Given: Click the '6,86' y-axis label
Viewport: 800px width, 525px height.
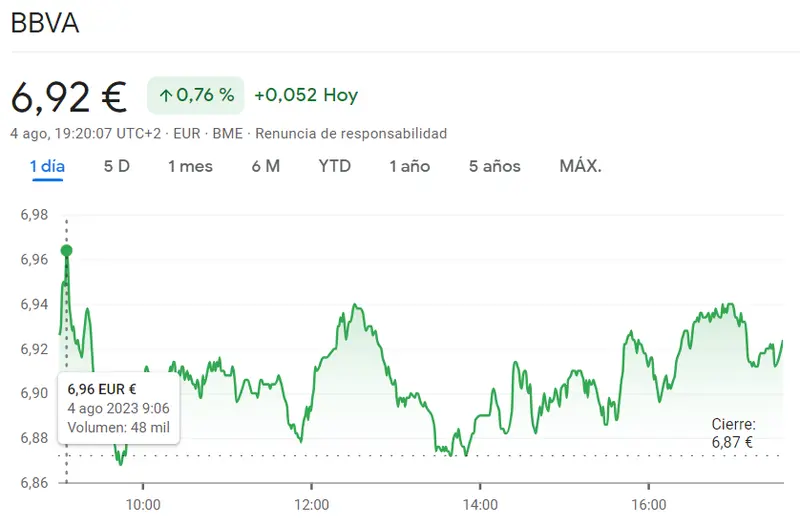Looking at the screenshot, I should click(34, 483).
